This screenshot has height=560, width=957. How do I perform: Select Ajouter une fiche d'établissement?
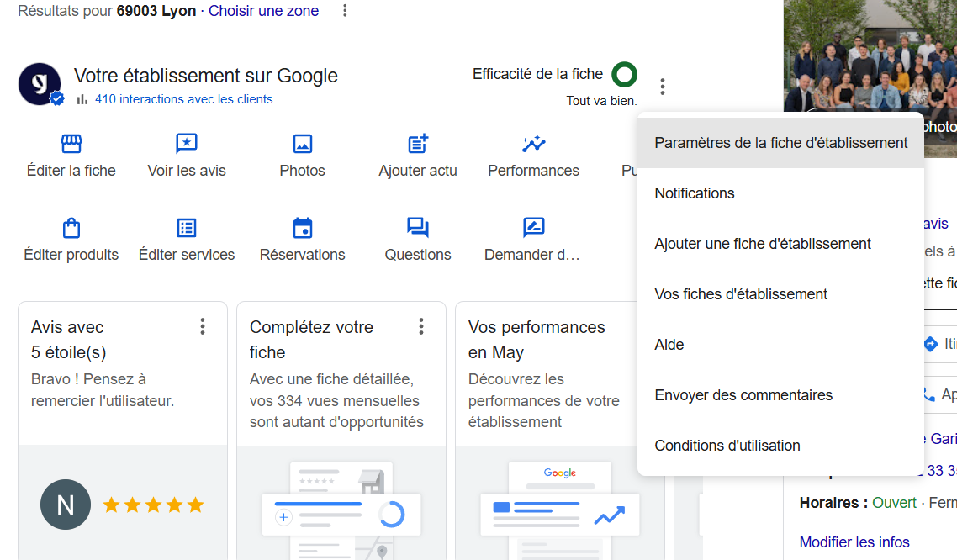(x=780, y=244)
